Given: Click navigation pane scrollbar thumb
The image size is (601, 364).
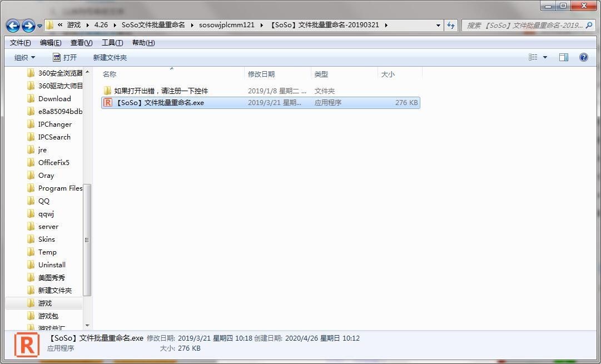Looking at the screenshot, I should pyautogui.click(x=87, y=240).
